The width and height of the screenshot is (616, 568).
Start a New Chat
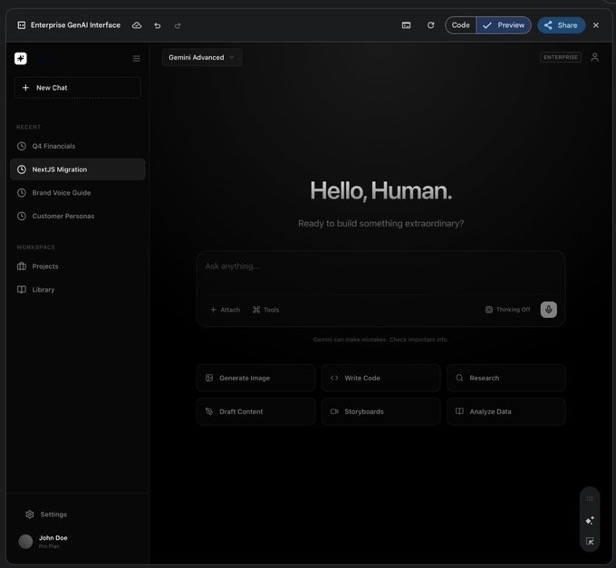(78, 88)
